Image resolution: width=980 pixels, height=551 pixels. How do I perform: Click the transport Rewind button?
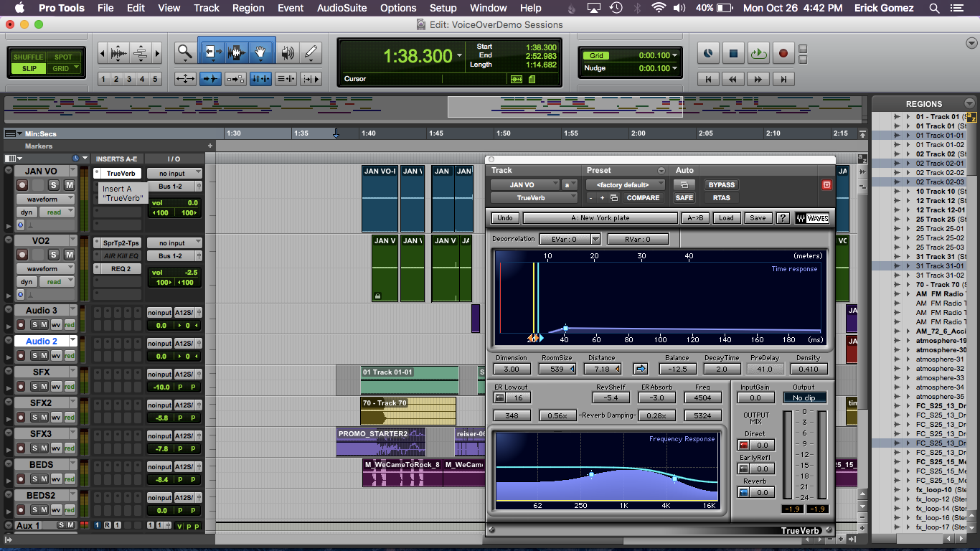pos(734,79)
